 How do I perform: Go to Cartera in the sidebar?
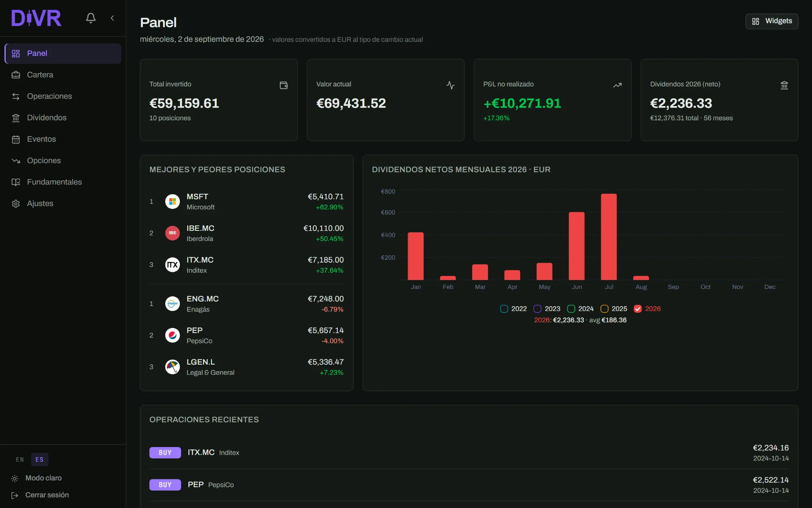tap(63, 75)
